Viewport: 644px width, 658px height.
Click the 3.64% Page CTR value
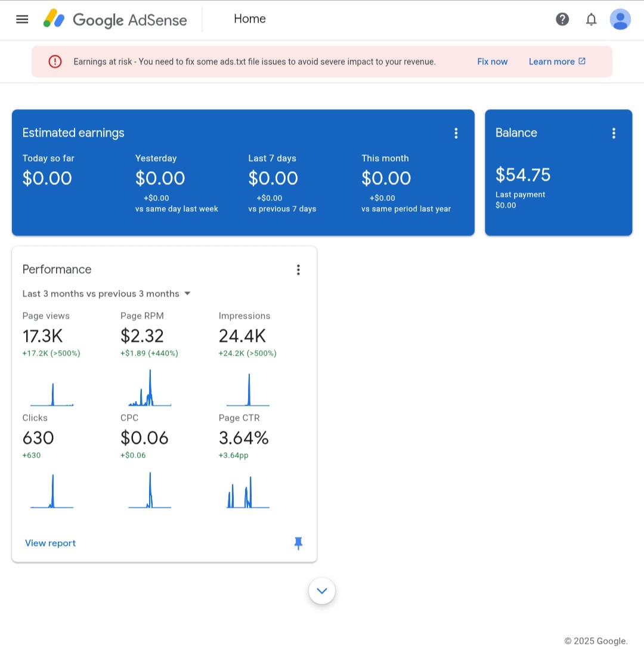click(x=244, y=438)
